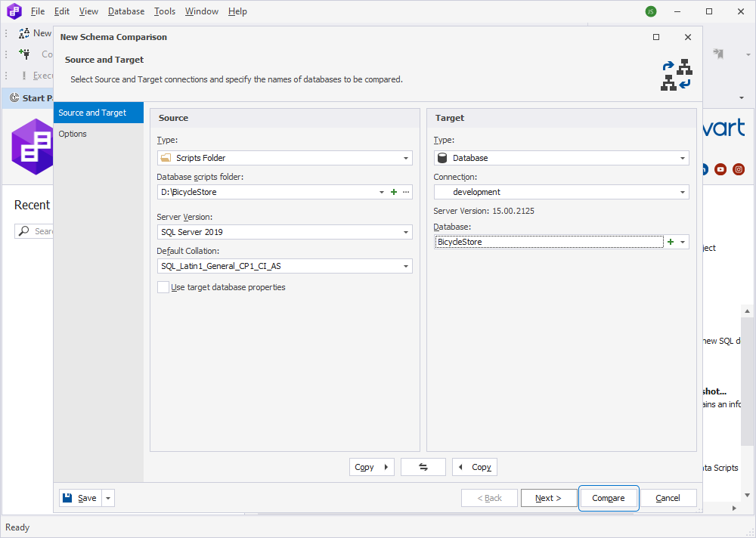Click the Database name input field
The image size is (756, 538).
[549, 242]
